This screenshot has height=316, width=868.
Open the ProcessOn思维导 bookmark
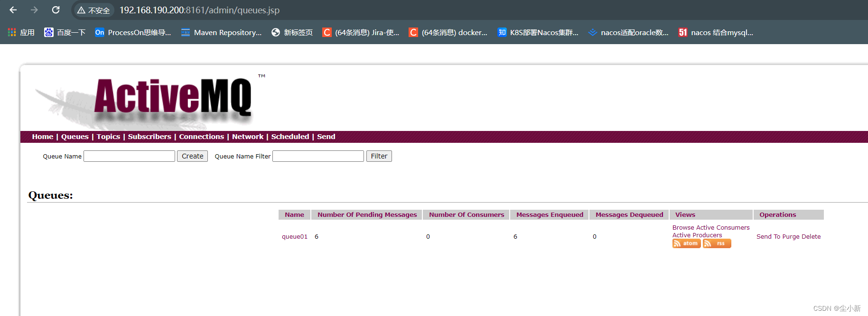[x=133, y=32]
